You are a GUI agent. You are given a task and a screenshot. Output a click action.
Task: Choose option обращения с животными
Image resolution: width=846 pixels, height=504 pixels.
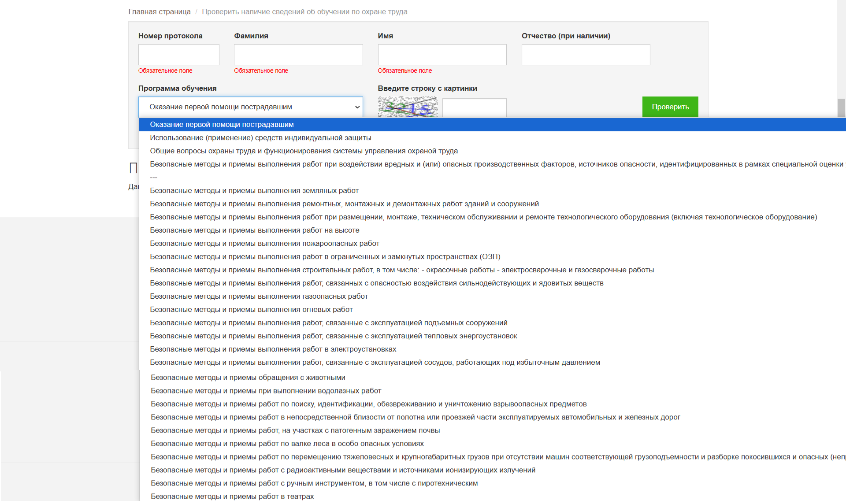(x=248, y=378)
